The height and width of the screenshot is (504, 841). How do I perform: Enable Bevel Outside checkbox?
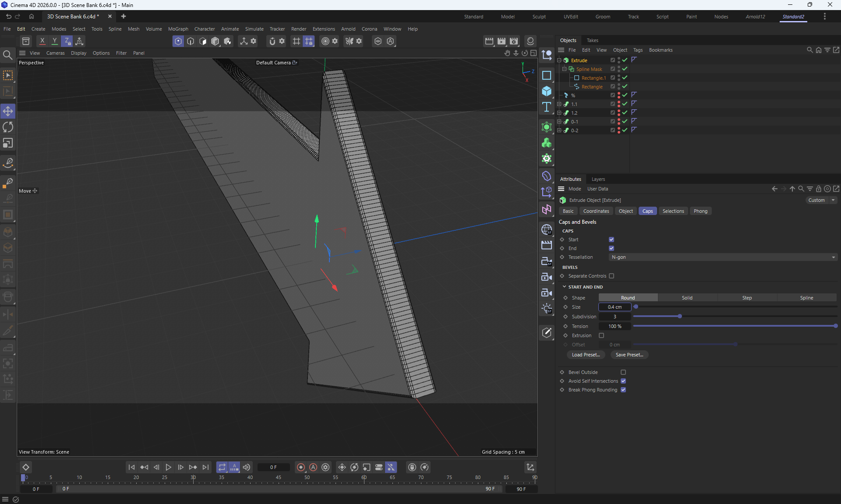(623, 372)
